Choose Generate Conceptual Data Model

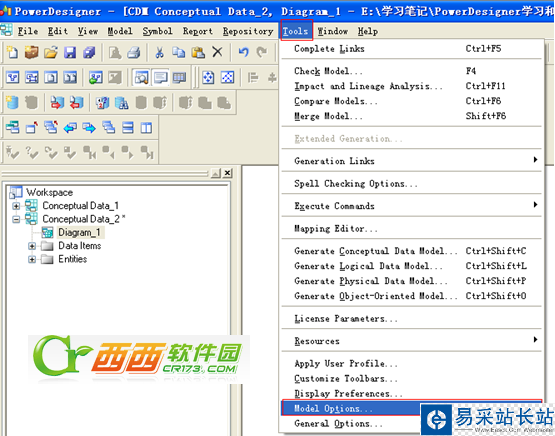point(412,251)
